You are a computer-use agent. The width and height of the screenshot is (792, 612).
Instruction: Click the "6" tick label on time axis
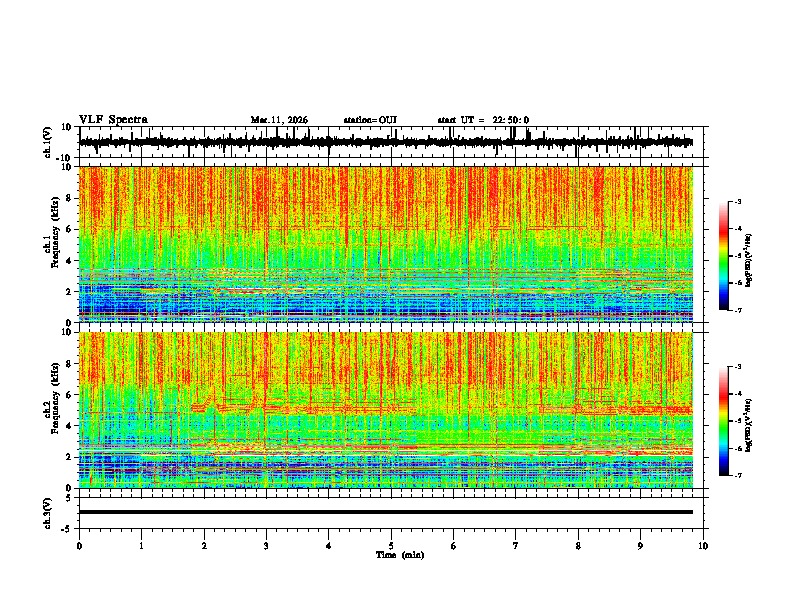coord(454,546)
